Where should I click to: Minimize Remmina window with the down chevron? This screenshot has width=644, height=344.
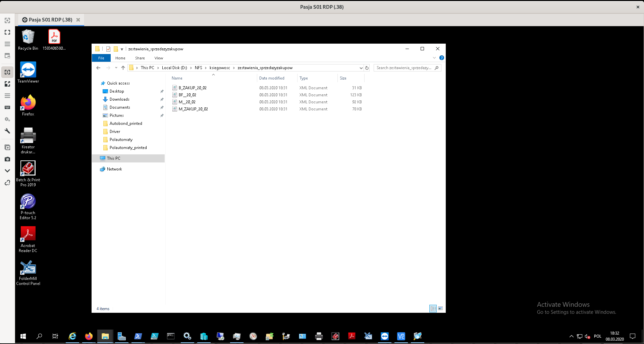[7, 171]
